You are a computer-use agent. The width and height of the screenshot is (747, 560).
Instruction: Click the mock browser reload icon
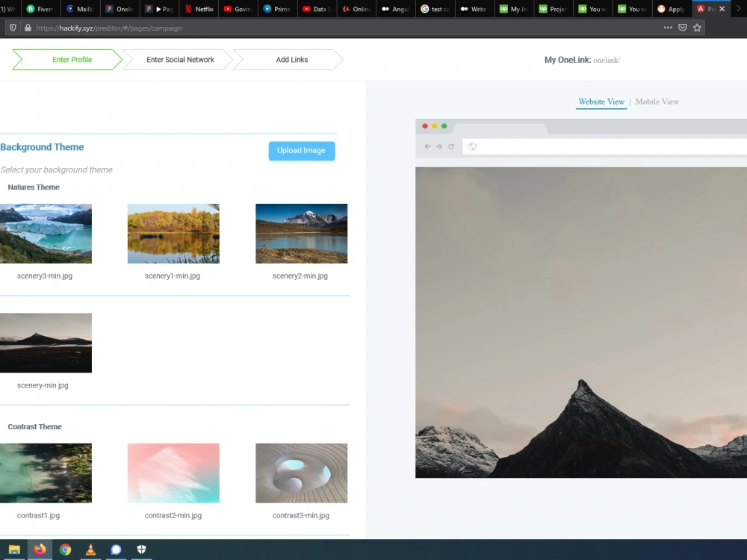(x=451, y=146)
